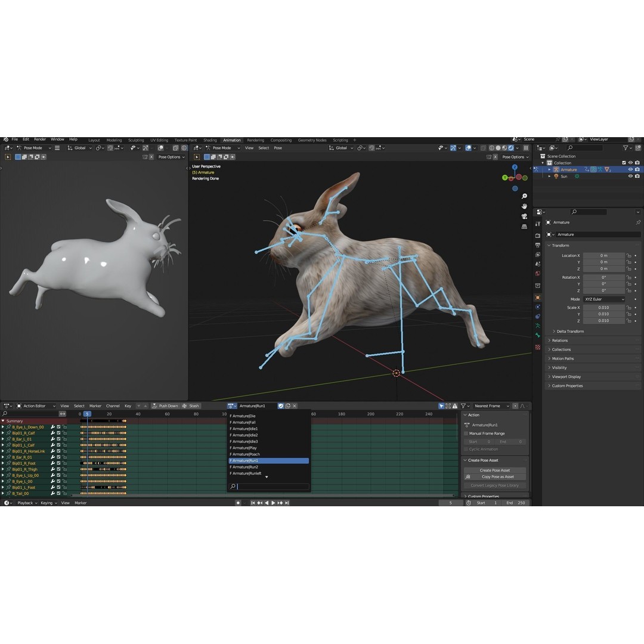Open the File menu

15,140
